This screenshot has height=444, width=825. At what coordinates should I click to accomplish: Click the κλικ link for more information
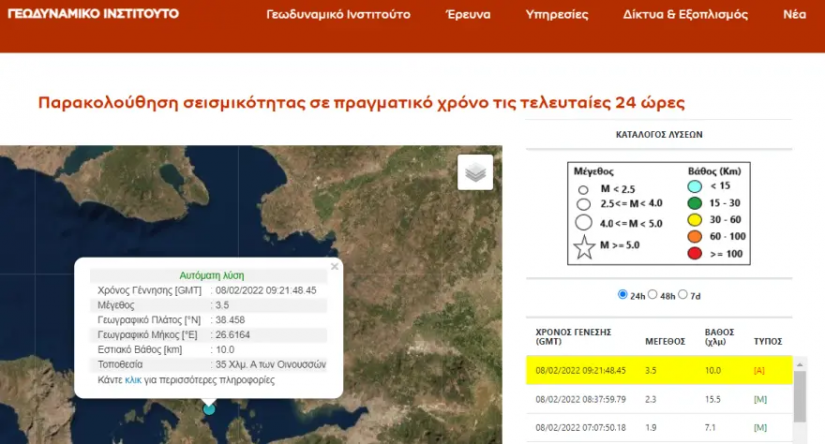(x=135, y=380)
